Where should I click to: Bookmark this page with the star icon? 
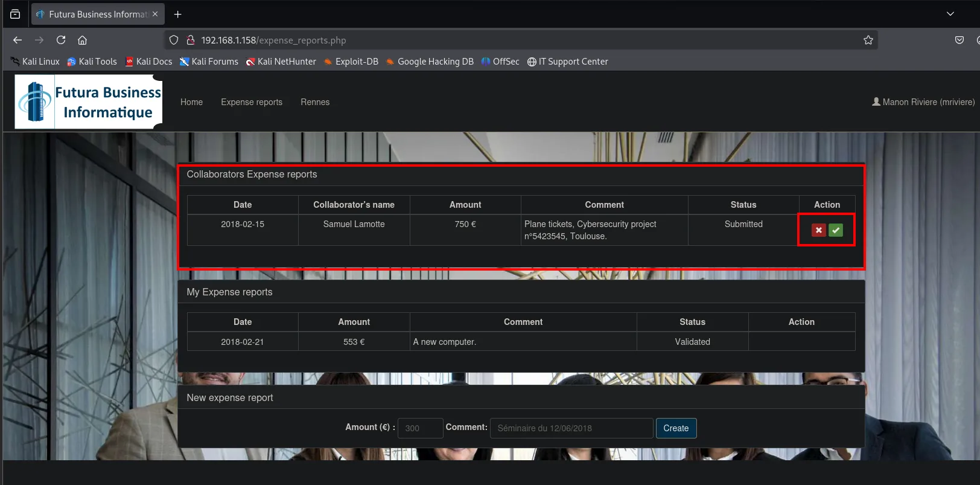pyautogui.click(x=868, y=40)
